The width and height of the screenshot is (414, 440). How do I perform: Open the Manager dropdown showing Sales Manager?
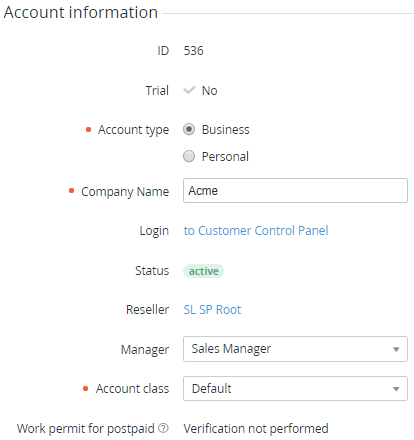295,349
